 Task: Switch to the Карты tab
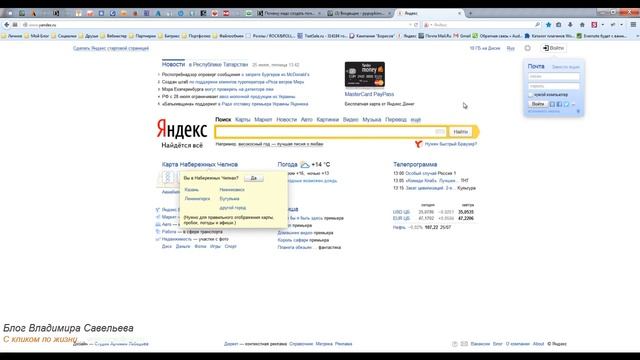coord(242,120)
